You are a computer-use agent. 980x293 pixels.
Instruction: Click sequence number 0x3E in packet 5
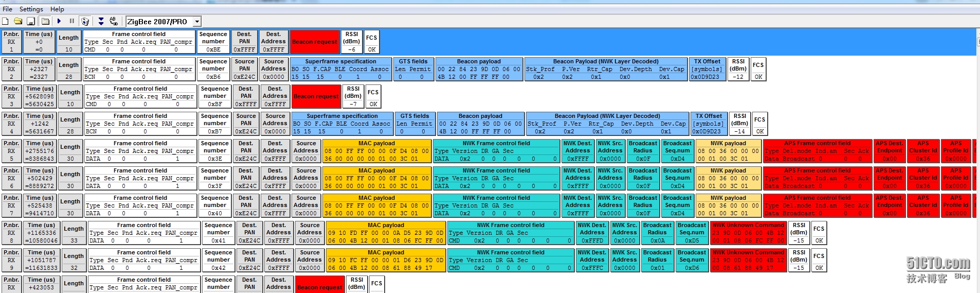pos(215,151)
